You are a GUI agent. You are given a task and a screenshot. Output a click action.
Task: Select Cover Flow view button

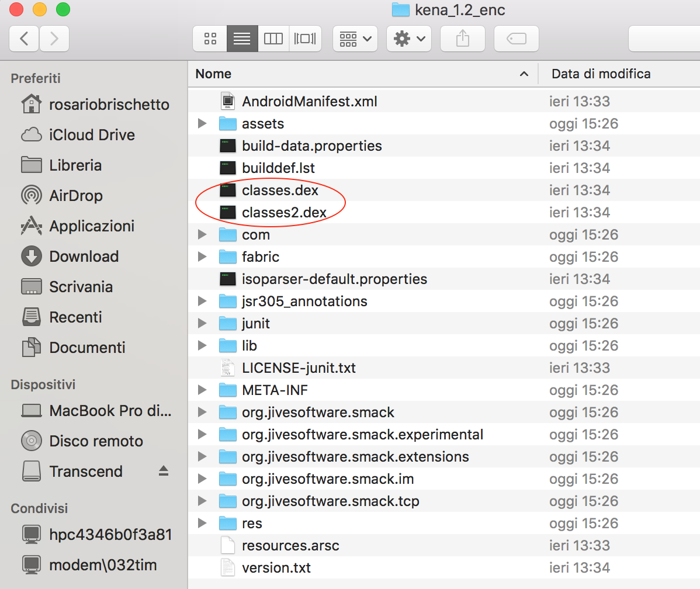[x=305, y=39]
